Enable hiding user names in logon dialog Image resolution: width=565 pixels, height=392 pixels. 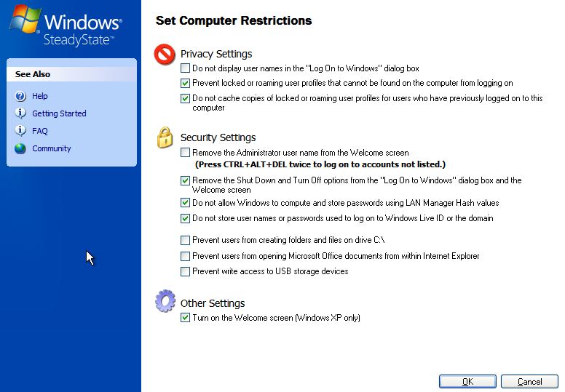pos(185,68)
